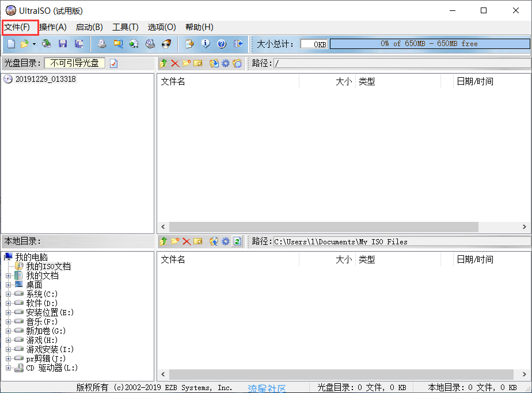532x393 pixels.
Task: Expand the 桌面 tree node
Action: click(9, 285)
